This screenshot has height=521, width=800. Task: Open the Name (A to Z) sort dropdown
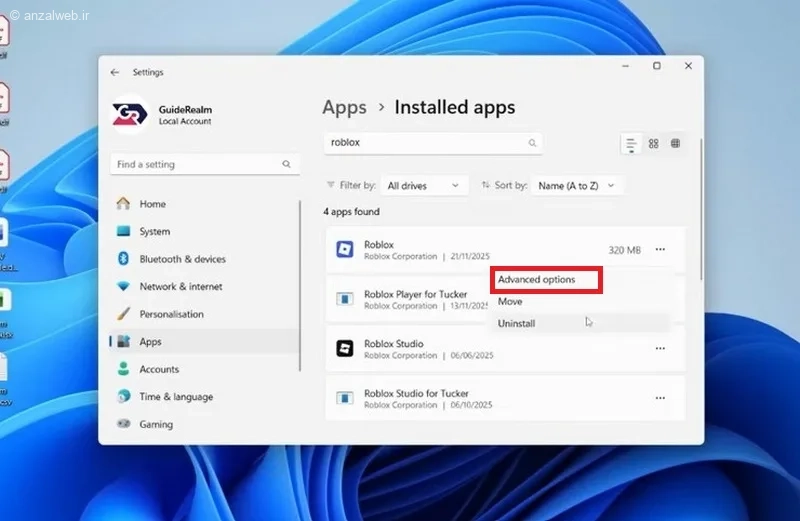(576, 186)
